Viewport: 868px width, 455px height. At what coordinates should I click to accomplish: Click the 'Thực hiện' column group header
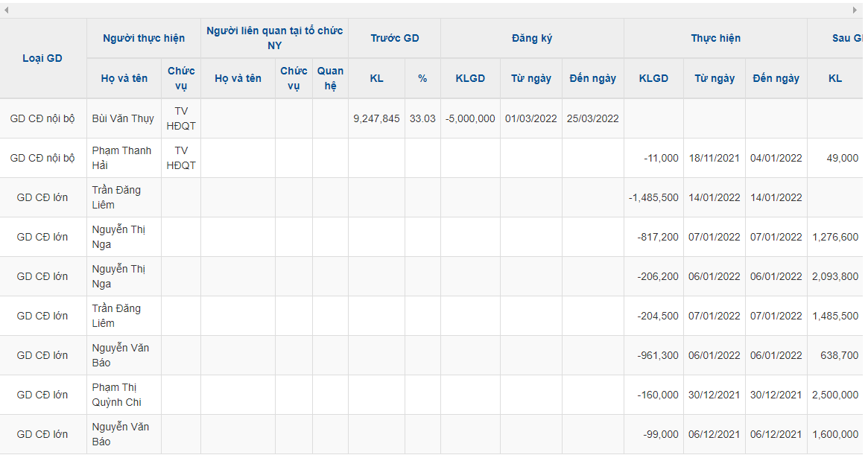tap(715, 38)
